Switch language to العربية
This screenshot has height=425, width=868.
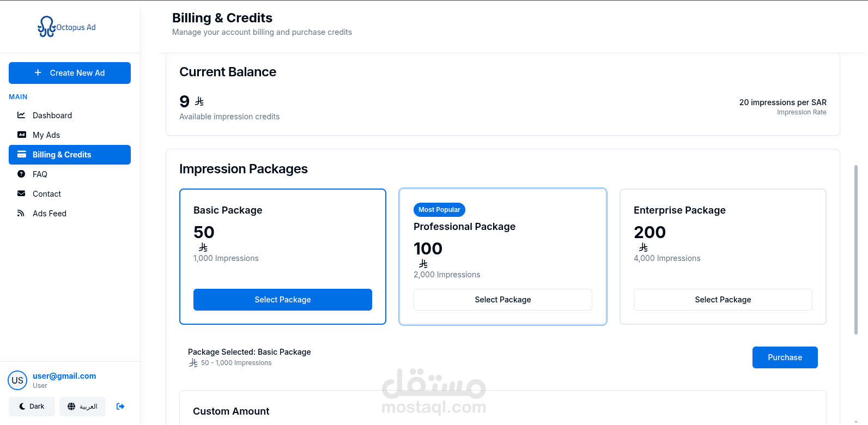click(82, 406)
